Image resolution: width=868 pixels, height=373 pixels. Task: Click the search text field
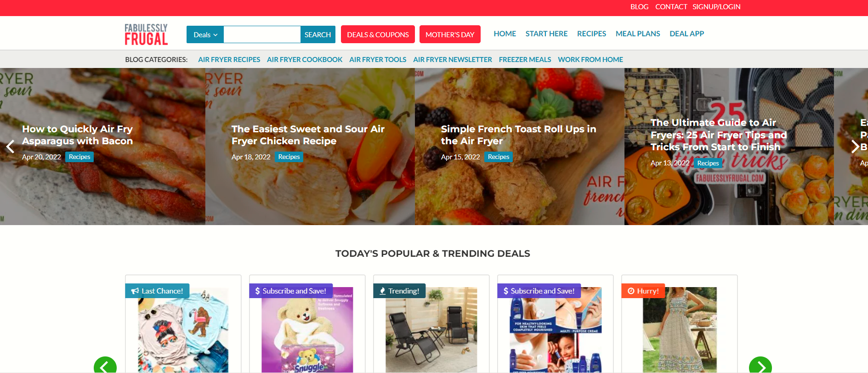coord(262,34)
